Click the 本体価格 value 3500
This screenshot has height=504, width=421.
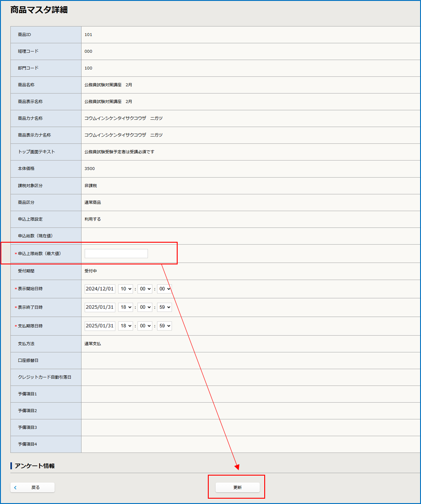pyautogui.click(x=89, y=169)
